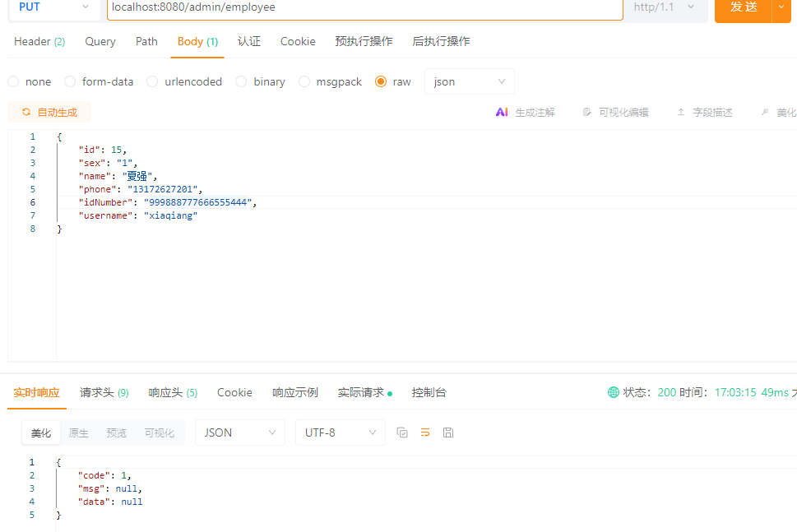Open the 预执行操作 tab

click(x=364, y=42)
